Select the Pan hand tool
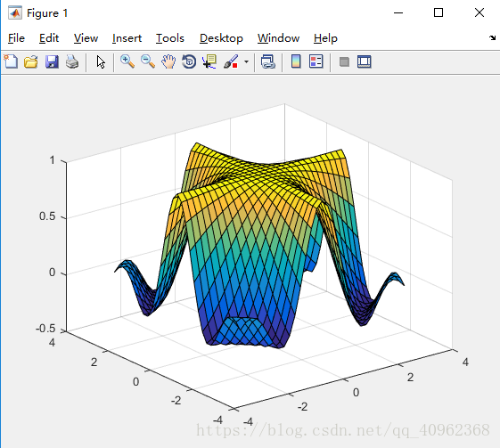Screen dimensions: 500x448 [168, 61]
